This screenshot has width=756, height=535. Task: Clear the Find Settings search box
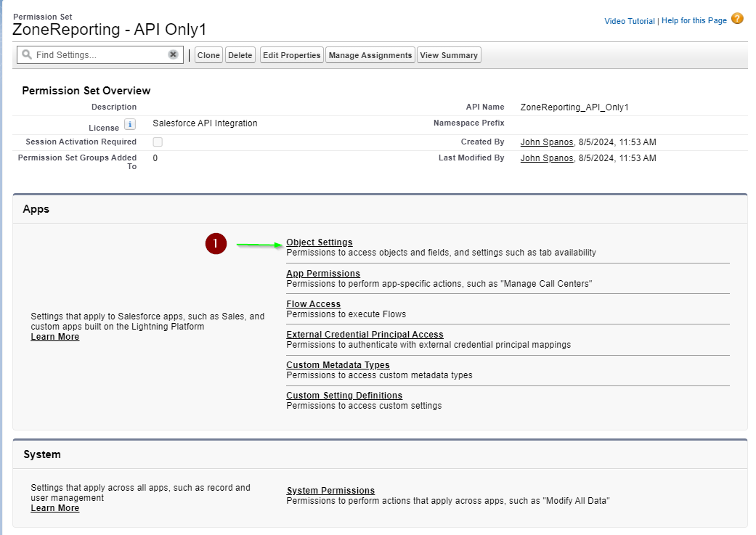173,54
